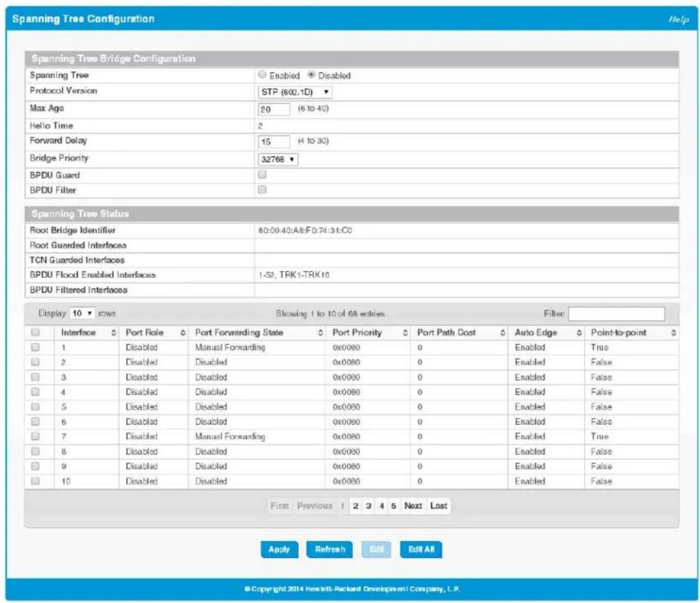Sort by Point-to-point column arrows
The image size is (700, 603).
pos(673,333)
